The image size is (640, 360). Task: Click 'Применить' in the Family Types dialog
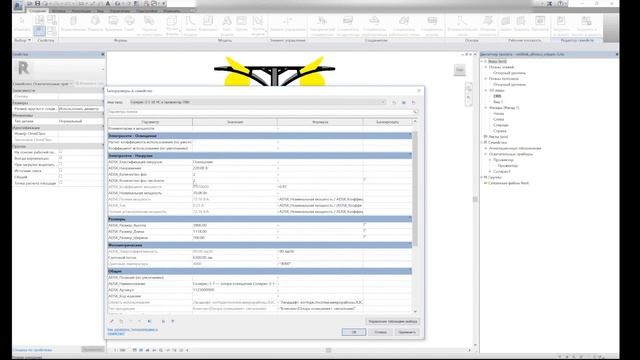[x=407, y=332]
